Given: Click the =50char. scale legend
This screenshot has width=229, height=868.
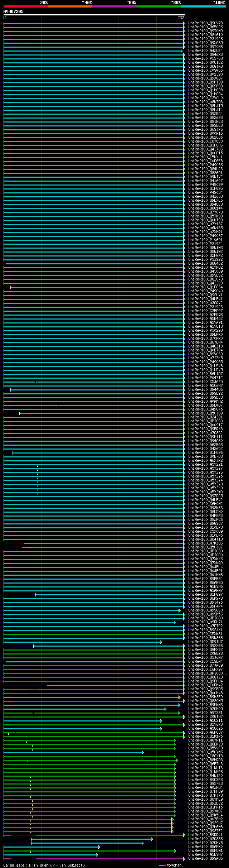Looking at the screenshot, I should (x=171, y=865).
